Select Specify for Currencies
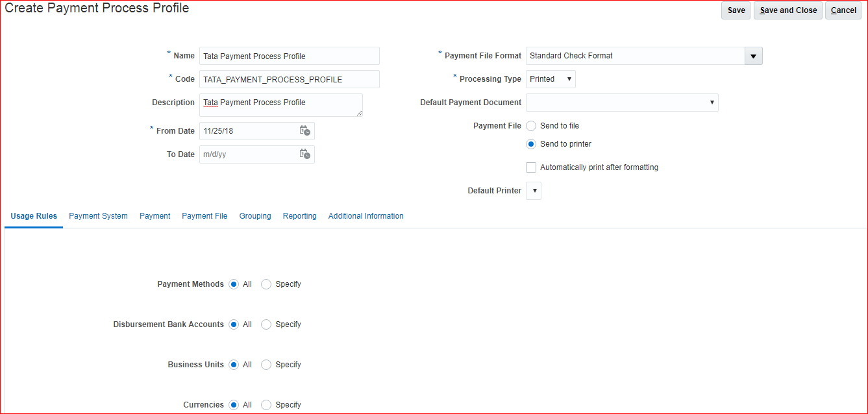 coord(266,405)
